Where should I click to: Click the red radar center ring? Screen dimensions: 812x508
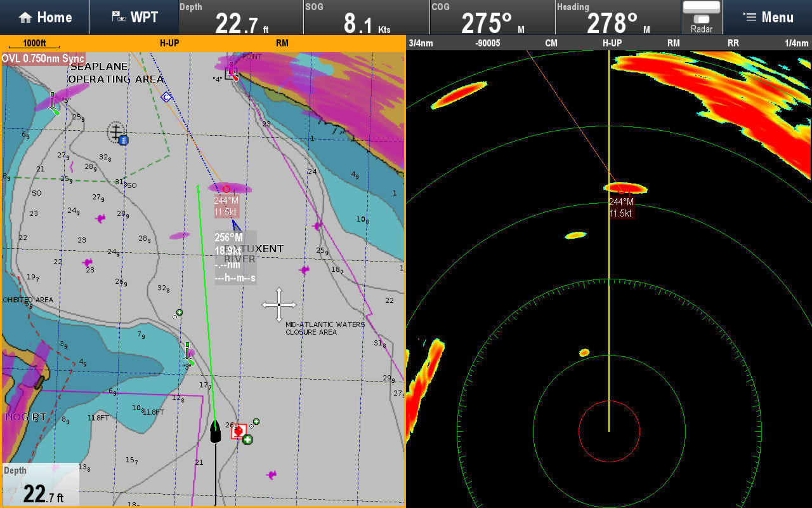609,432
